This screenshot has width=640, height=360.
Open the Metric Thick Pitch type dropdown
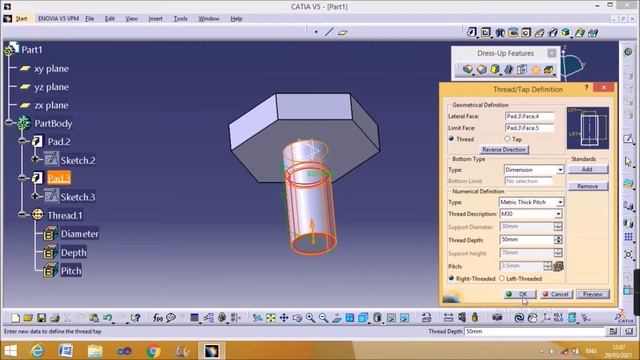pos(560,202)
